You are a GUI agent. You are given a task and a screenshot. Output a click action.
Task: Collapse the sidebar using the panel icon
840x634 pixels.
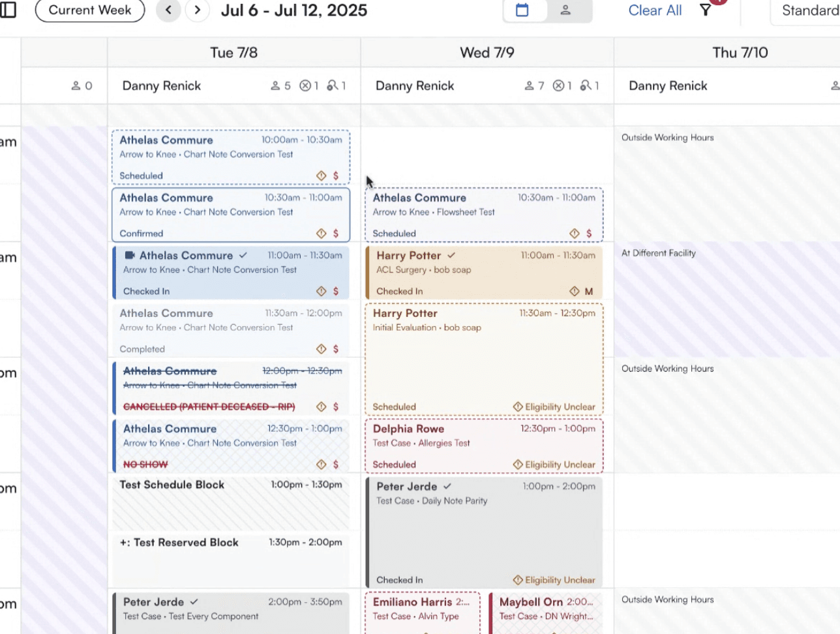click(x=8, y=10)
